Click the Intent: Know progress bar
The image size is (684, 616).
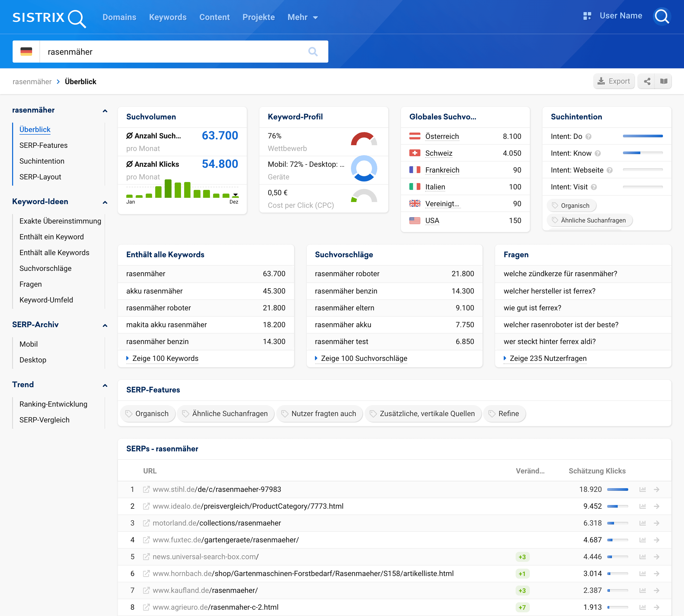[x=642, y=153]
